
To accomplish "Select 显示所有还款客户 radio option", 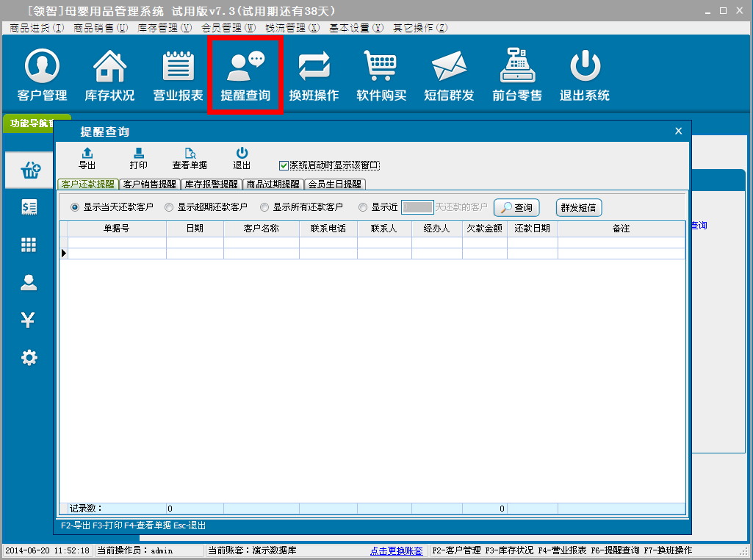I will click(265, 207).
